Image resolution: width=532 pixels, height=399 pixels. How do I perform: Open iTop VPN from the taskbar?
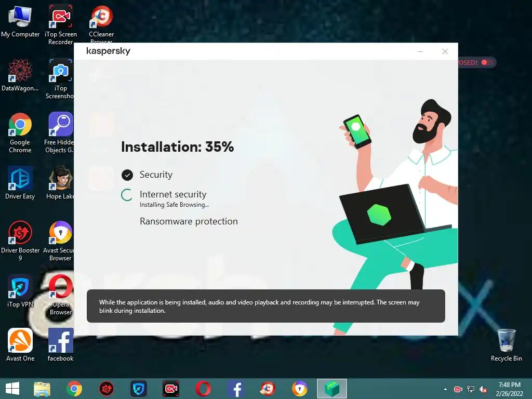(138, 389)
